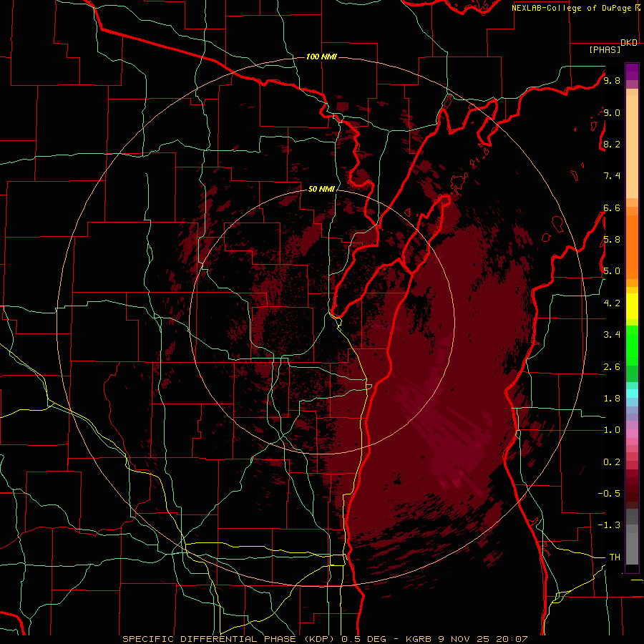Image resolution: width=644 pixels, height=644 pixels.
Task: Click the 100 NMI range ring label
Action: pyautogui.click(x=321, y=57)
